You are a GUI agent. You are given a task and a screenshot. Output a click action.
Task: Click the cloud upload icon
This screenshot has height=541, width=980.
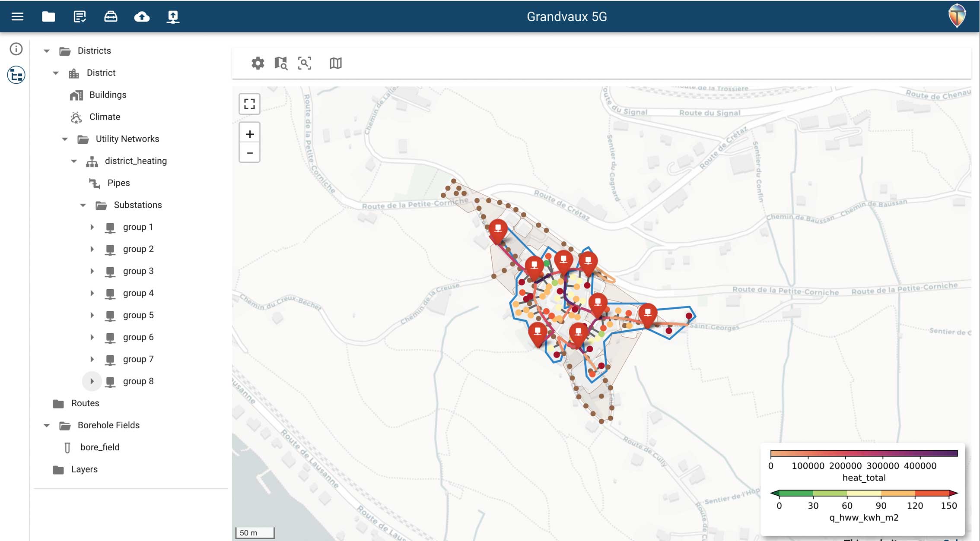coord(142,17)
